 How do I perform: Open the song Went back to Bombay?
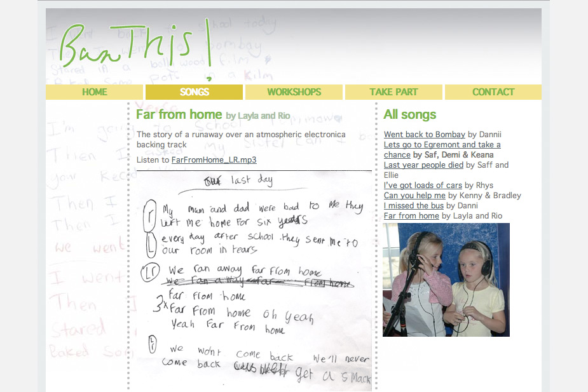(425, 135)
